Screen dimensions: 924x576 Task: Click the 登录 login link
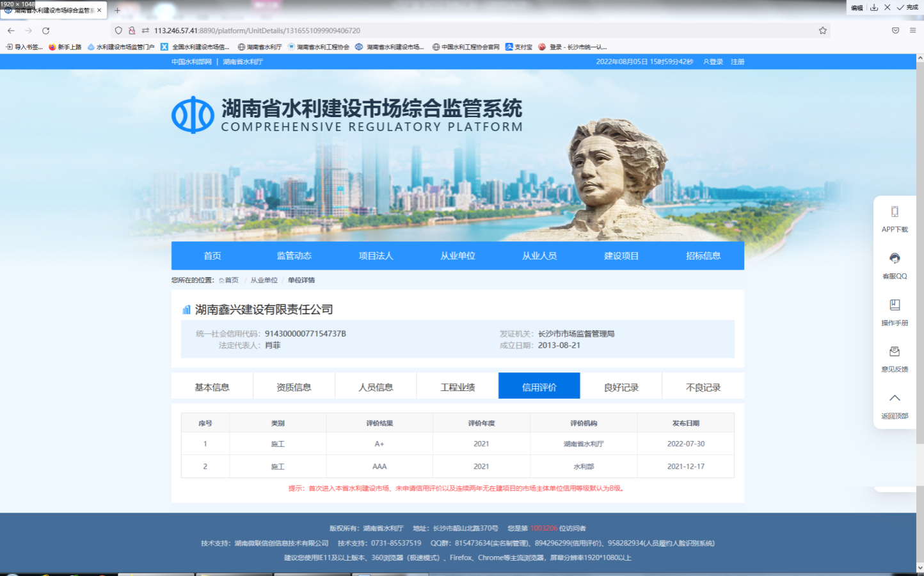coord(713,62)
